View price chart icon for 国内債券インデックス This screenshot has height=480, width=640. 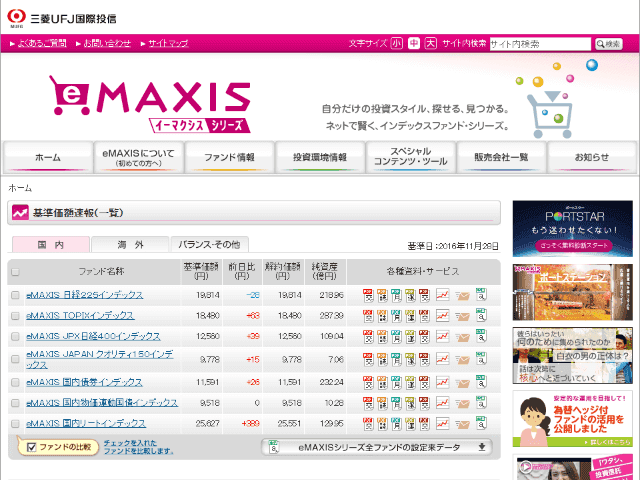point(442,382)
